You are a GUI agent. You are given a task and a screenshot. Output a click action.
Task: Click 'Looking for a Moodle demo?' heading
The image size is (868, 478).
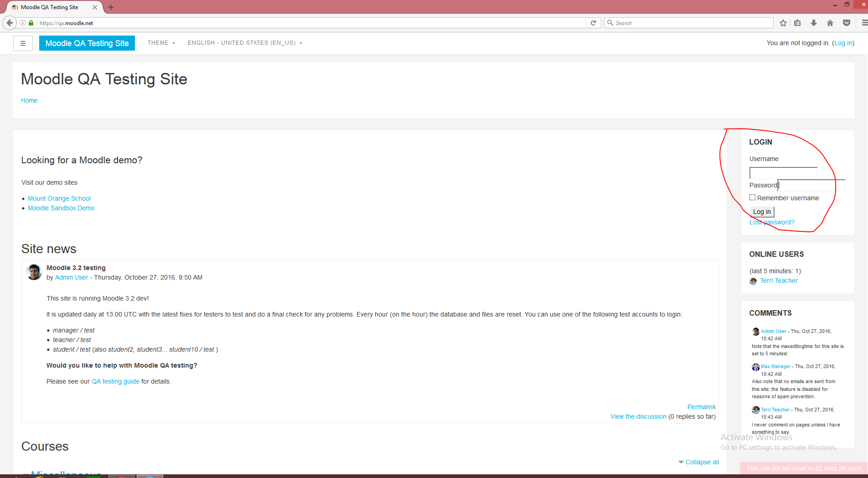click(82, 160)
